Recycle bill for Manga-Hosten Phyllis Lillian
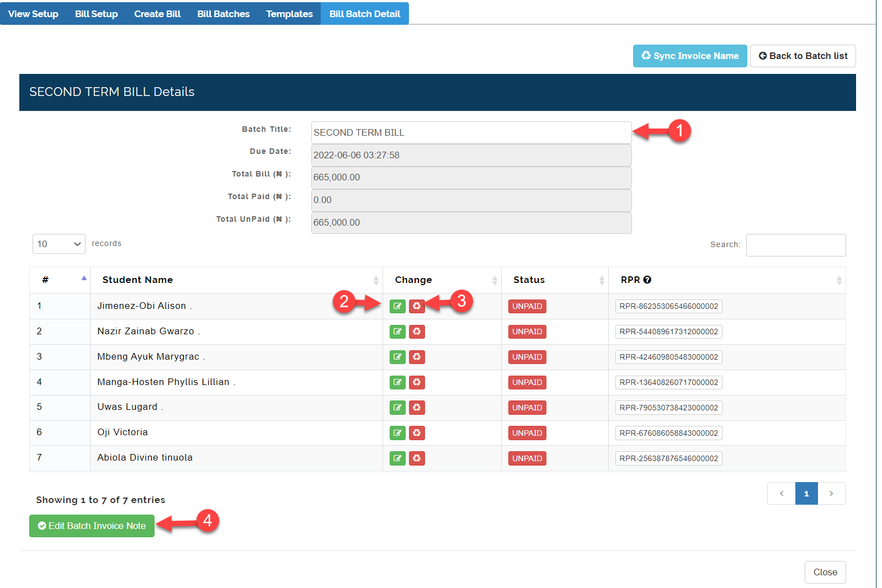The height and width of the screenshot is (588, 882). pyautogui.click(x=417, y=382)
